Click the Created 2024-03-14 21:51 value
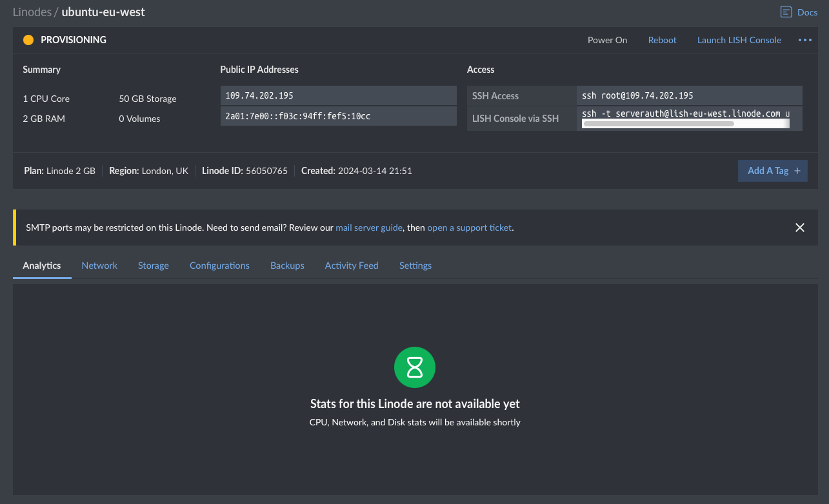829x504 pixels. click(x=375, y=171)
